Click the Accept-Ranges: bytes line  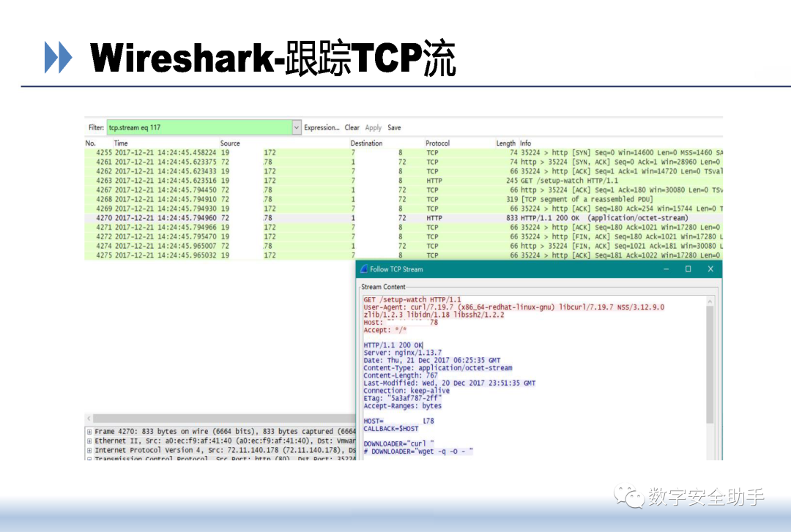tap(403, 406)
